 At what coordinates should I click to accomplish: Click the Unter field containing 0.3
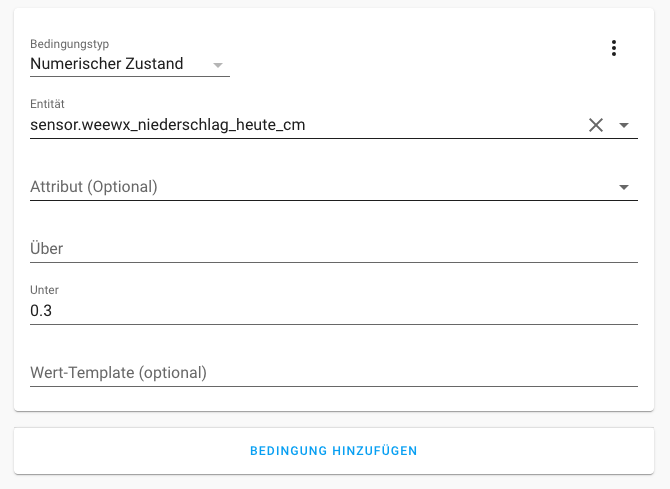[334, 310]
